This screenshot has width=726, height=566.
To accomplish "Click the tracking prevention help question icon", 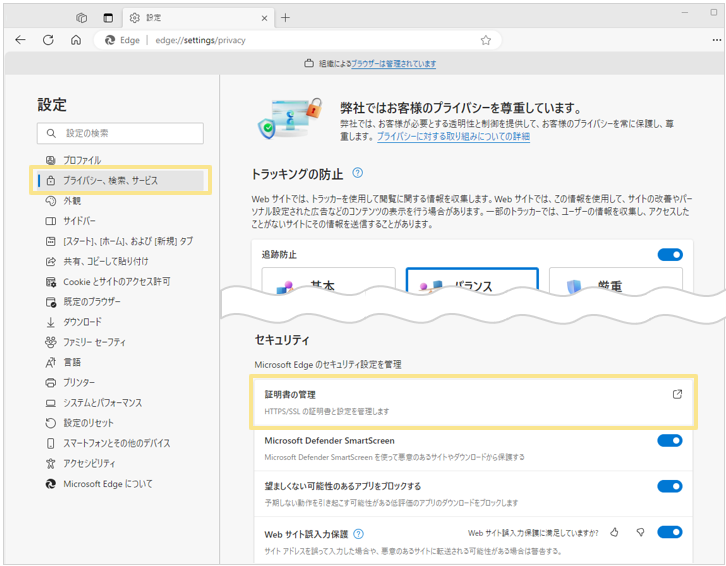I will tap(357, 173).
